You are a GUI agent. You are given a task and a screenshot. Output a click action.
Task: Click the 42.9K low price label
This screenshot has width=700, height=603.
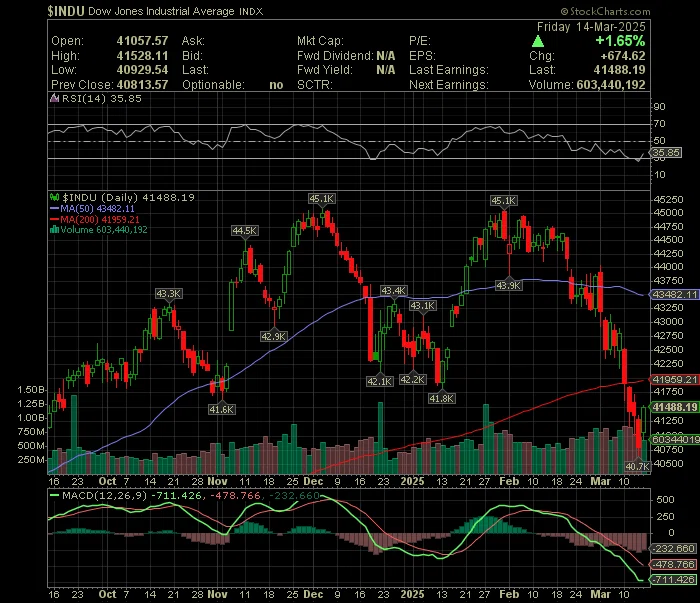[x=273, y=336]
